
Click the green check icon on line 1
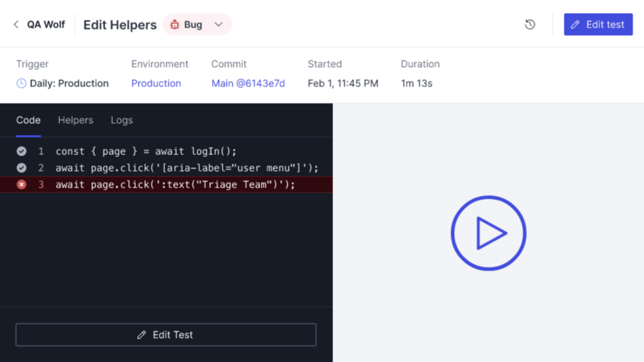click(21, 151)
